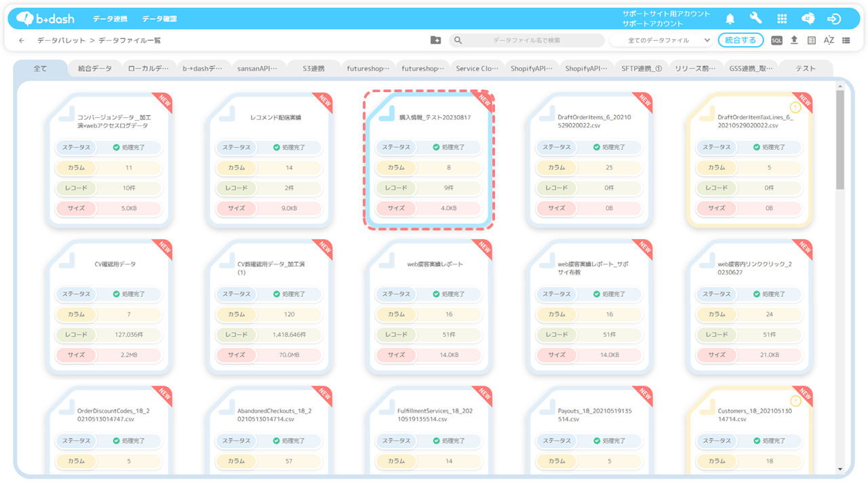Click the 2.2MB size value
868x488 pixels.
(x=128, y=355)
